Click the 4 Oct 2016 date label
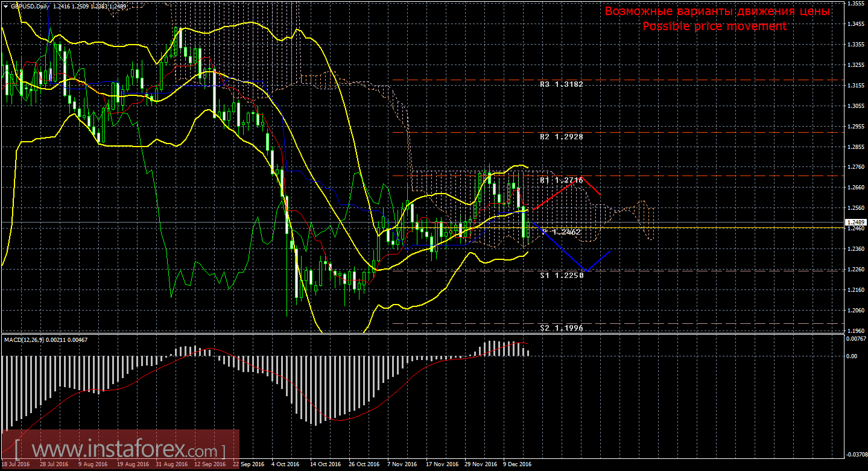Screen dimensions: 868x471 click(x=284, y=464)
